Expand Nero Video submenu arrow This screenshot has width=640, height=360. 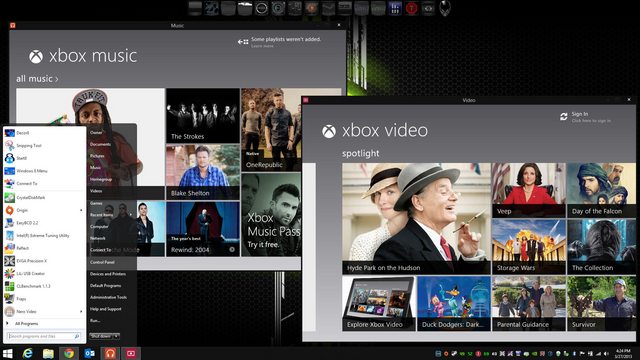(x=81, y=311)
